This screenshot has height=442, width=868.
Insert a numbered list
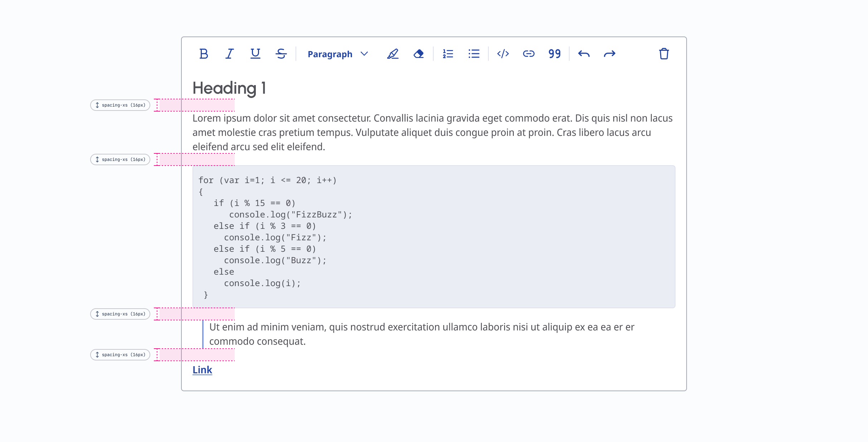(448, 54)
